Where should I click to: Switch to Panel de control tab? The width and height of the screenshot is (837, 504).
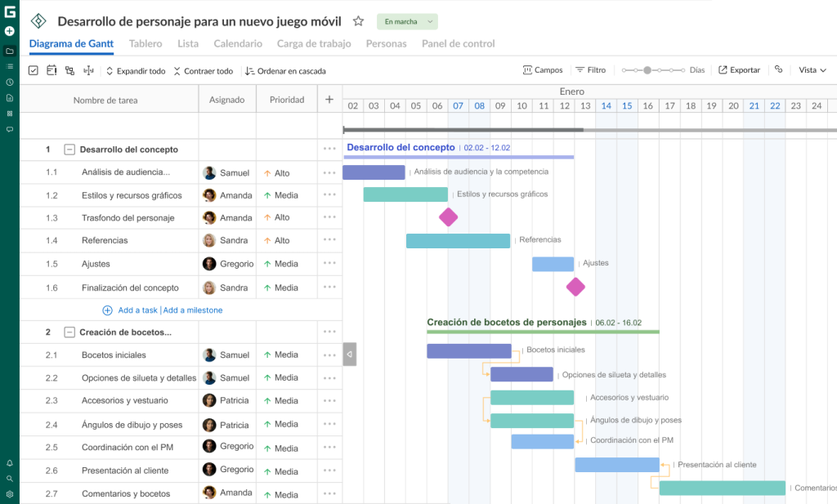(458, 44)
